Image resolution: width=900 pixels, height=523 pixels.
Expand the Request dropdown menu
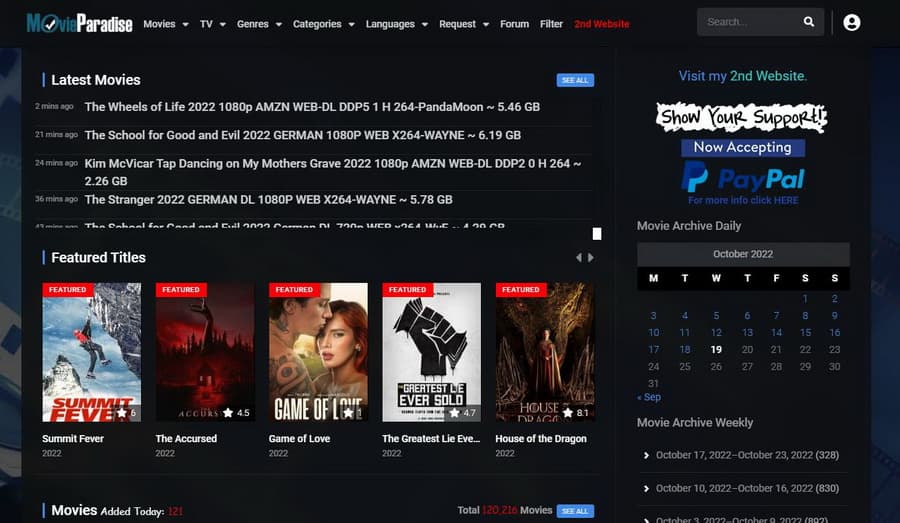[464, 24]
